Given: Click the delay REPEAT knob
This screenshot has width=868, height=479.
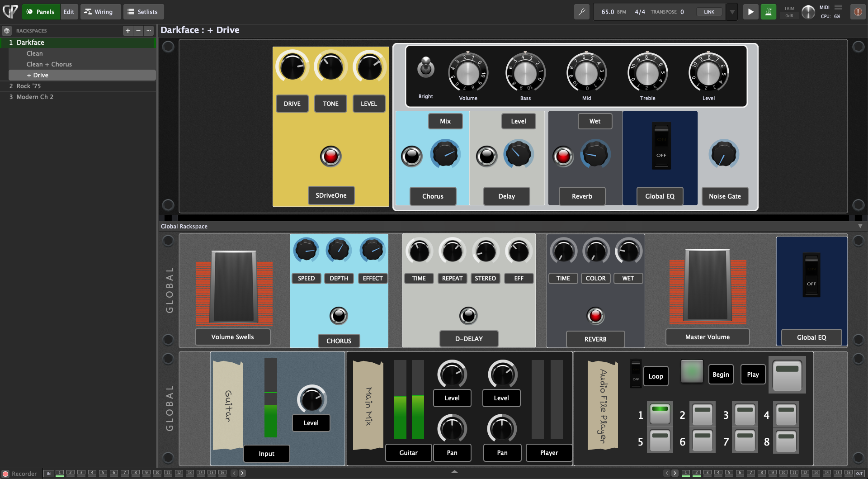Looking at the screenshot, I should point(452,251).
